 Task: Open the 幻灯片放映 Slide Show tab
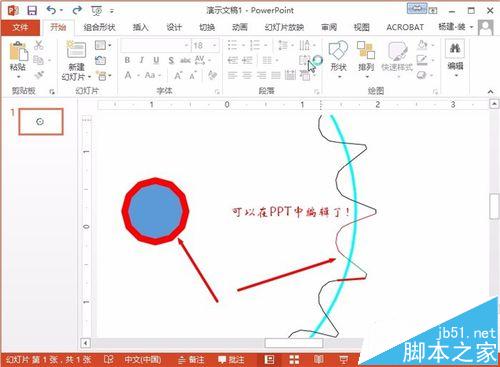284,27
